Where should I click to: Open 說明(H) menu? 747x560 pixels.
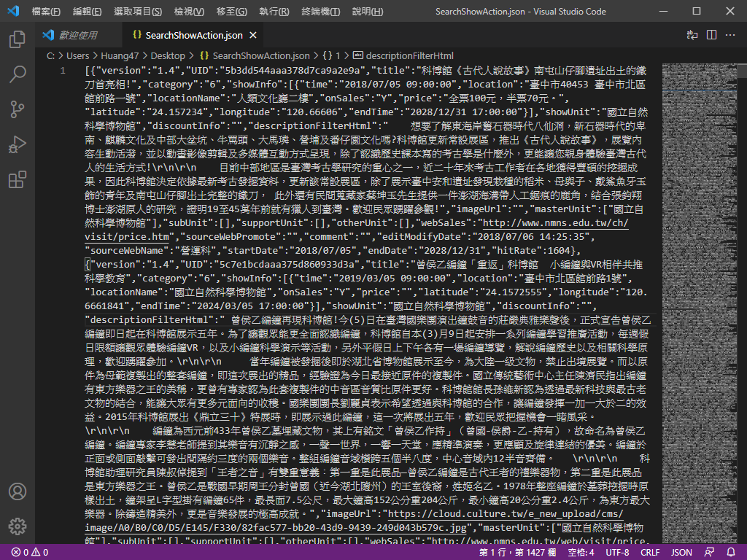[368, 12]
